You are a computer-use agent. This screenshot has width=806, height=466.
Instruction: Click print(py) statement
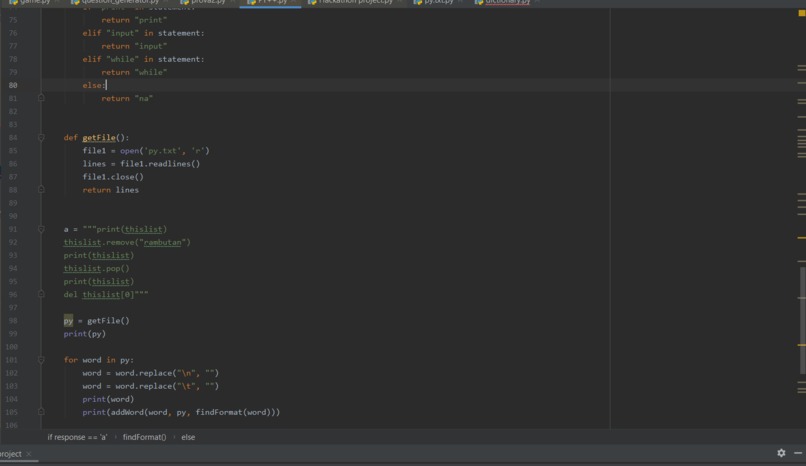(85, 334)
